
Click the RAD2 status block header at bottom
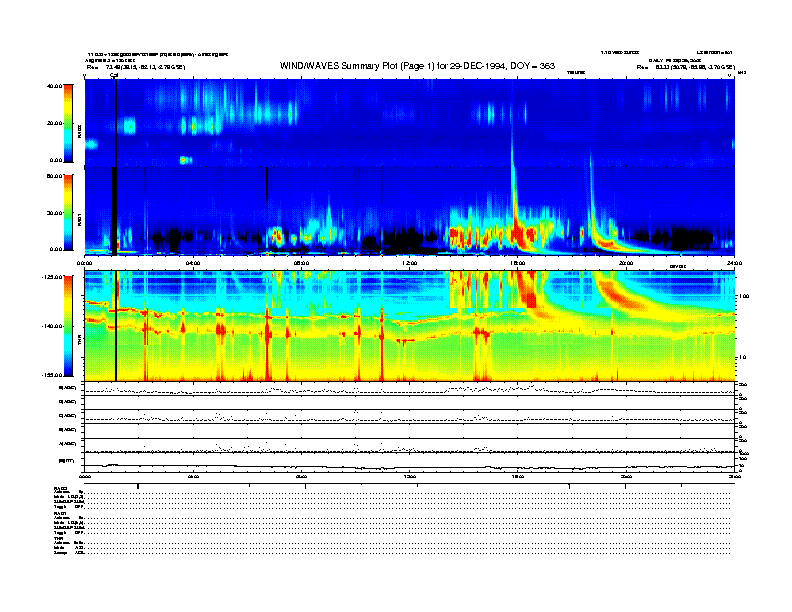[x=61, y=488]
